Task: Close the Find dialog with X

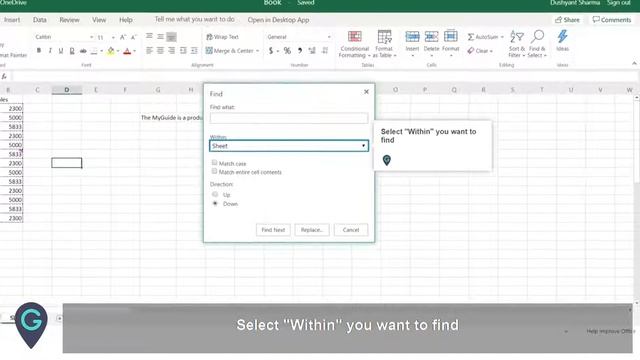Action: click(366, 92)
